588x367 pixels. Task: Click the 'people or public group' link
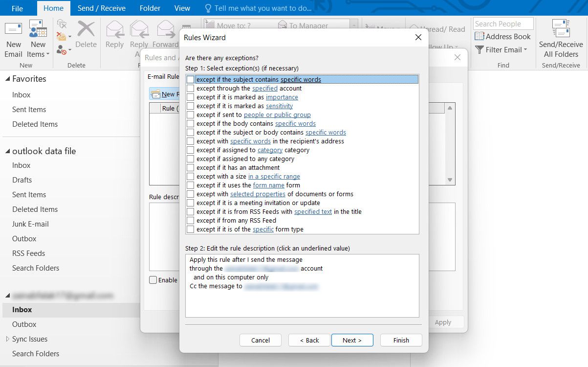[x=277, y=115]
